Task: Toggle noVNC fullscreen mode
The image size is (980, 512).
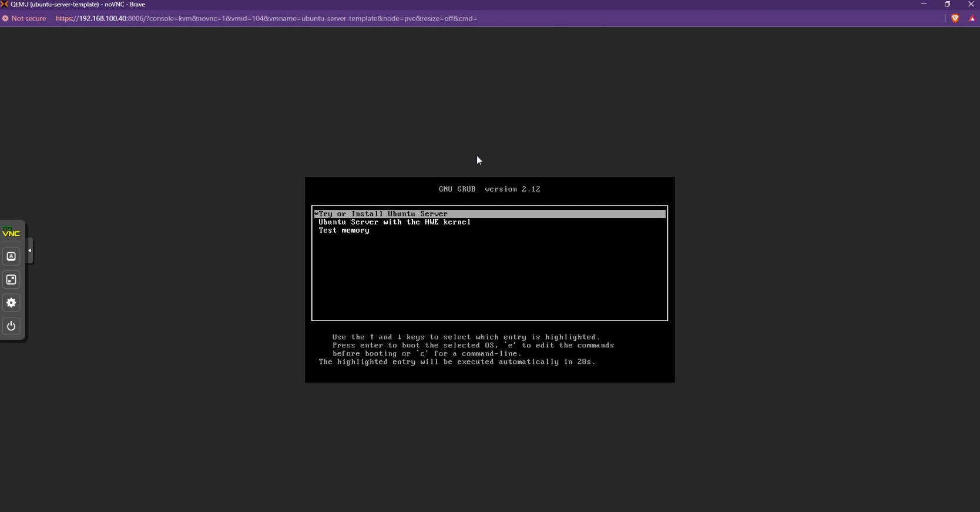Action: 11,280
